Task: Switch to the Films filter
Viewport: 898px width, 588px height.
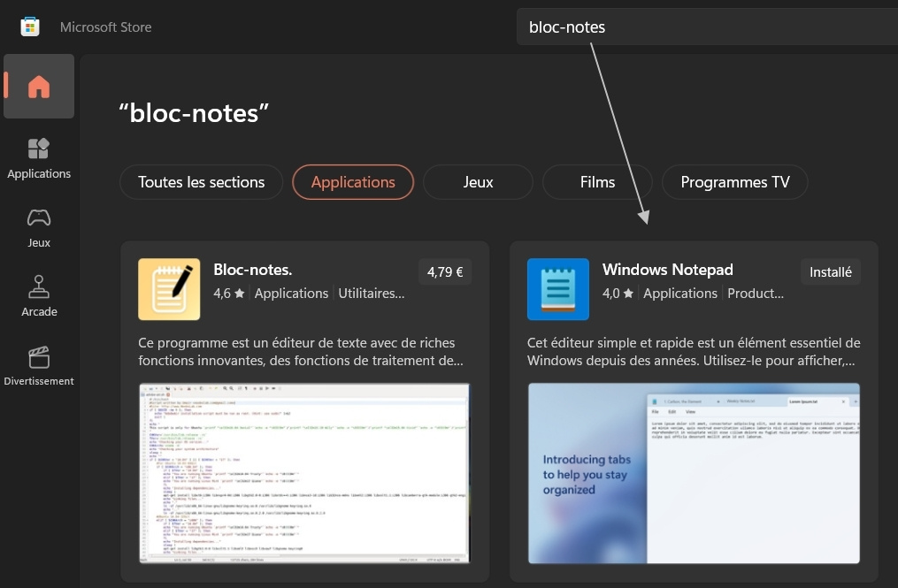Action: coord(596,182)
